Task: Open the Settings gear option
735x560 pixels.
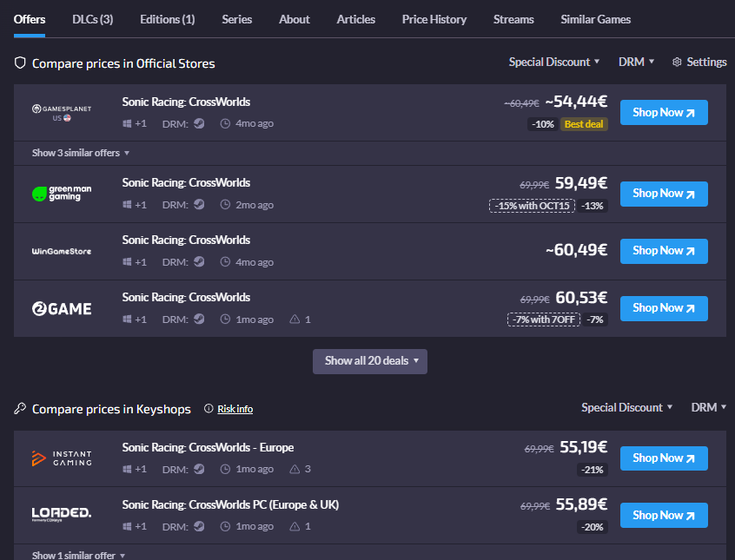Action: [699, 62]
